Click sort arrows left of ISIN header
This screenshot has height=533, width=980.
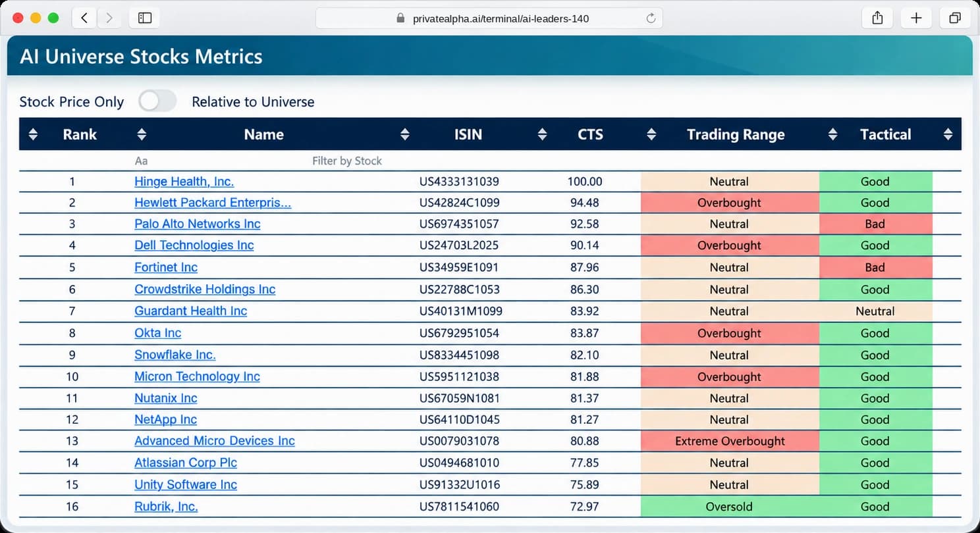[x=405, y=134]
